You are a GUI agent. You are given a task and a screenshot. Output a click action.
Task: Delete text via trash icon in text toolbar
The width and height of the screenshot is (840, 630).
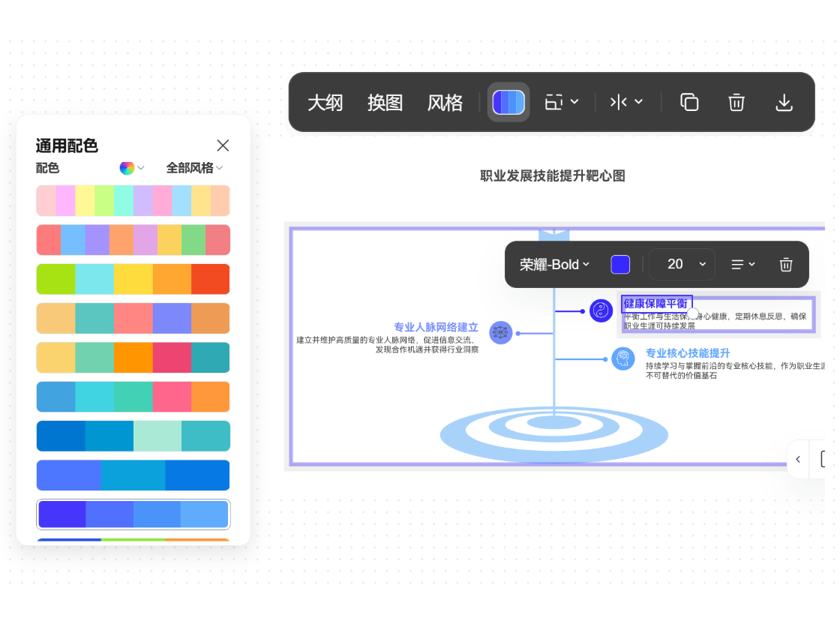(785, 264)
